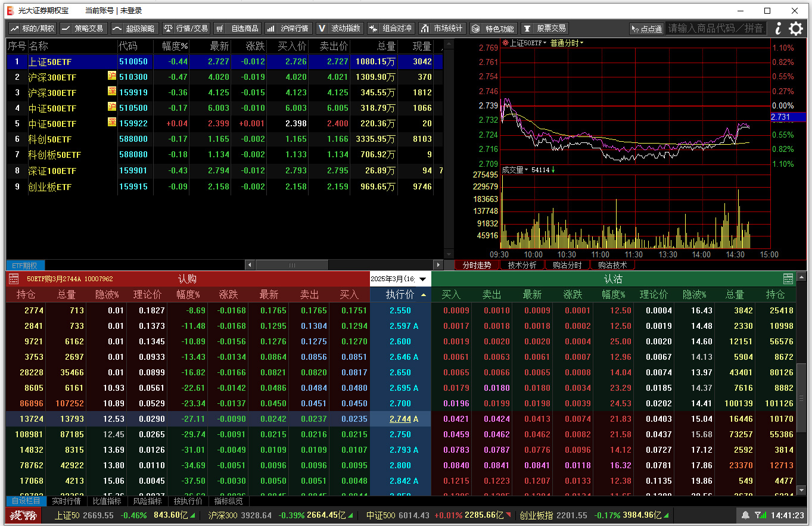Open the info (i) icon
Screen dimensions: 812x526
click(x=778, y=28)
